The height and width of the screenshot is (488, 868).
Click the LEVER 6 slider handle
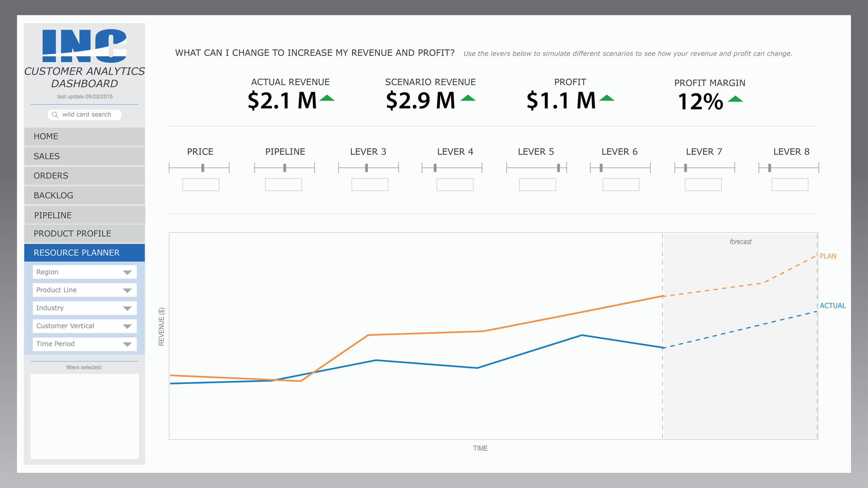(601, 168)
